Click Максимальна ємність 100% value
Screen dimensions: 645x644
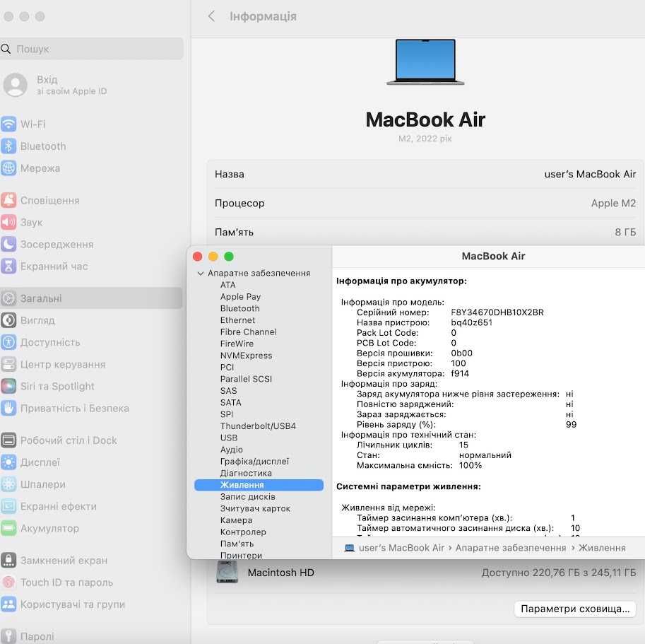point(471,465)
